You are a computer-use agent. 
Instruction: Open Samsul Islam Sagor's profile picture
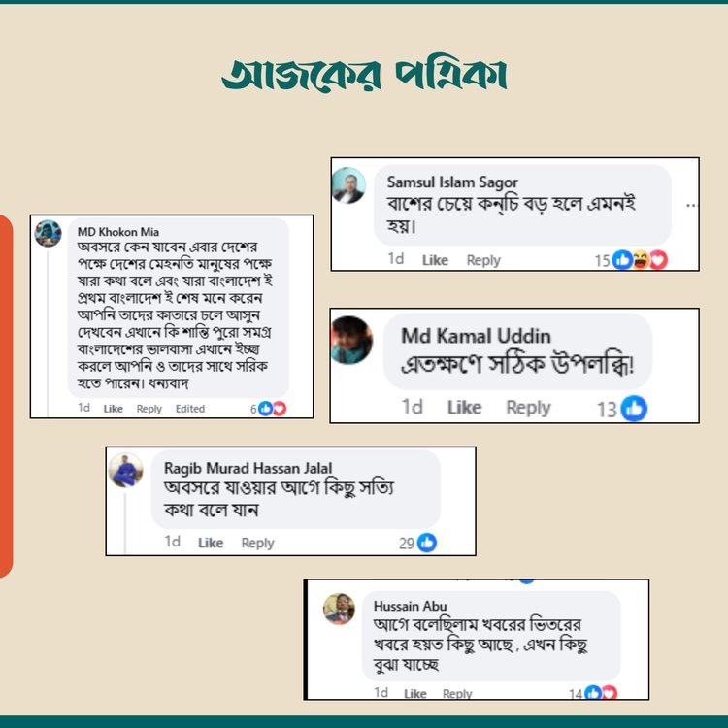point(348,185)
